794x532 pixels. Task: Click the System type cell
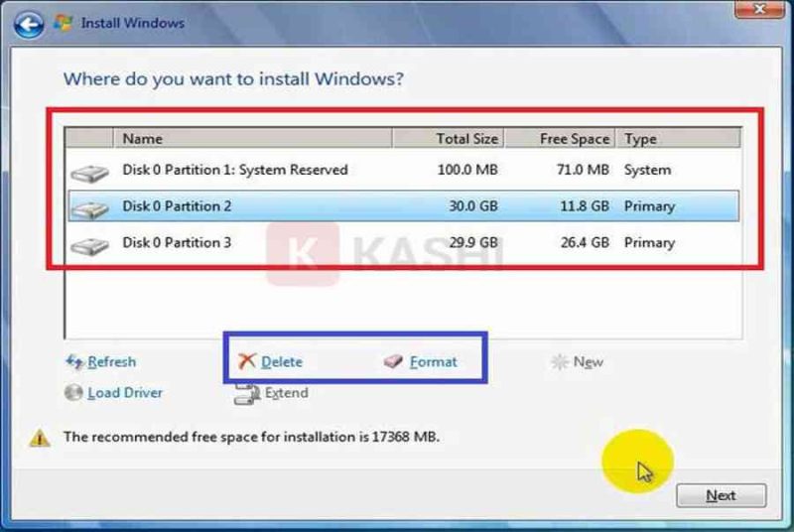pos(648,170)
